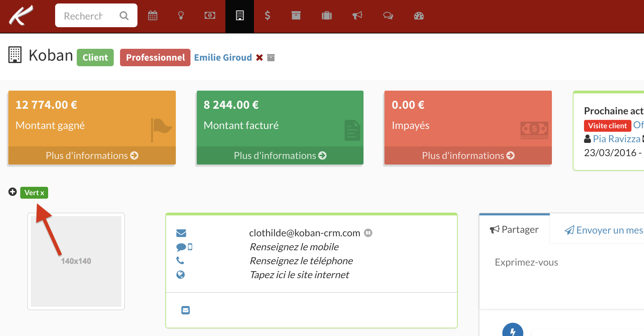
Task: Open the lightbulb leads icon
Action: point(181,16)
